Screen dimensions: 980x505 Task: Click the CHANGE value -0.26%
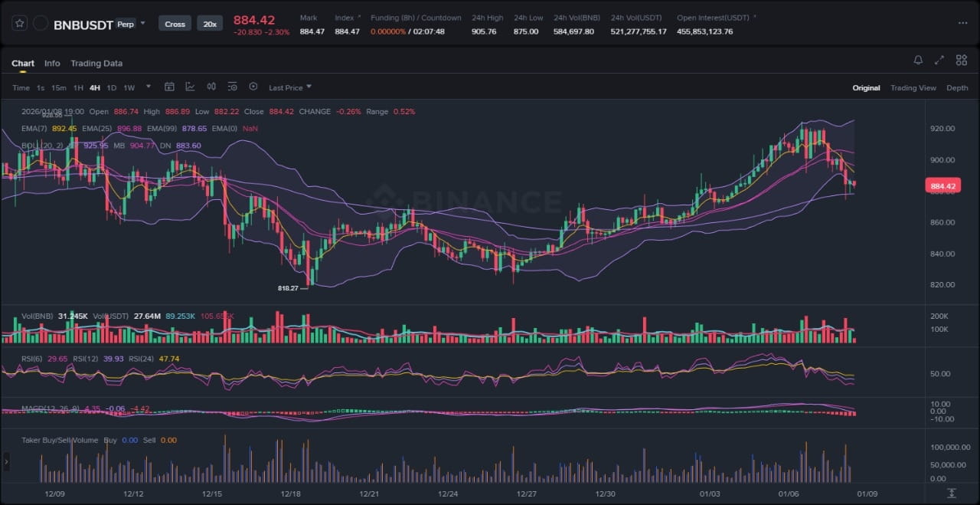click(x=348, y=112)
